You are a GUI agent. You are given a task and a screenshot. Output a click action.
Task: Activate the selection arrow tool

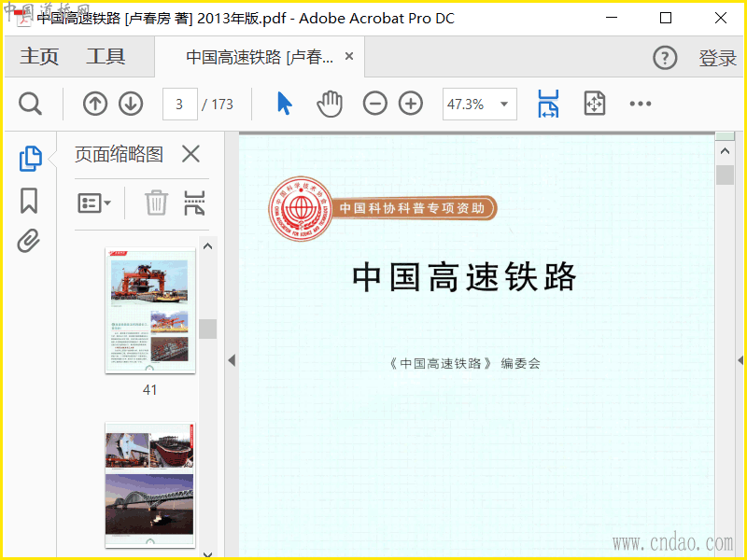[285, 104]
